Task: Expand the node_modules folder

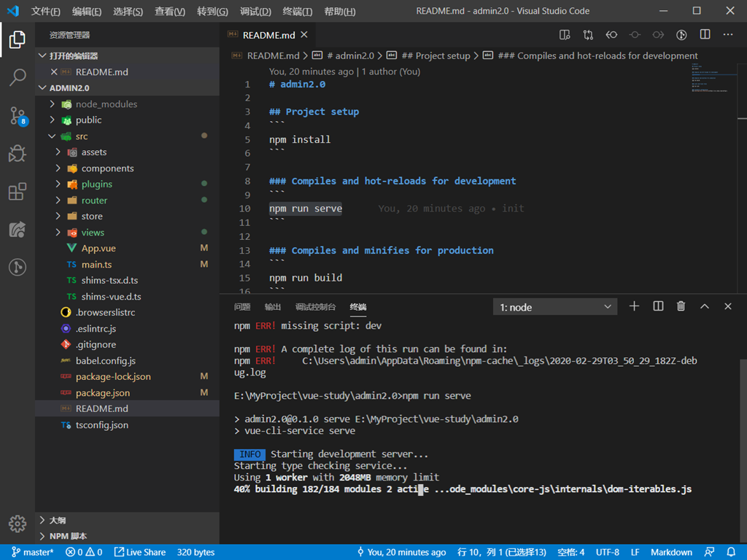Action: pos(53,104)
